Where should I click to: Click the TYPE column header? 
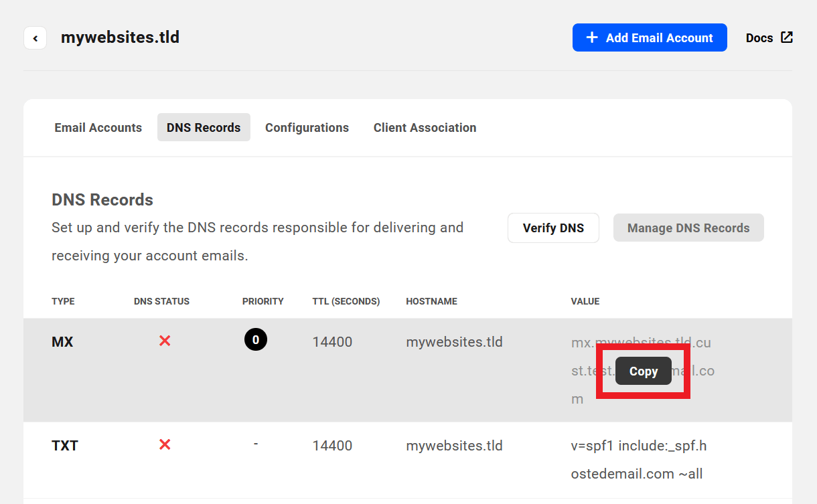(63, 301)
